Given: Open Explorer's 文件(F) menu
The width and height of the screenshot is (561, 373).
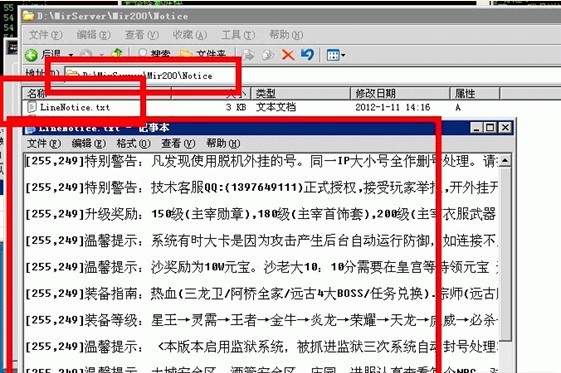Looking at the screenshot, I should (x=45, y=35).
